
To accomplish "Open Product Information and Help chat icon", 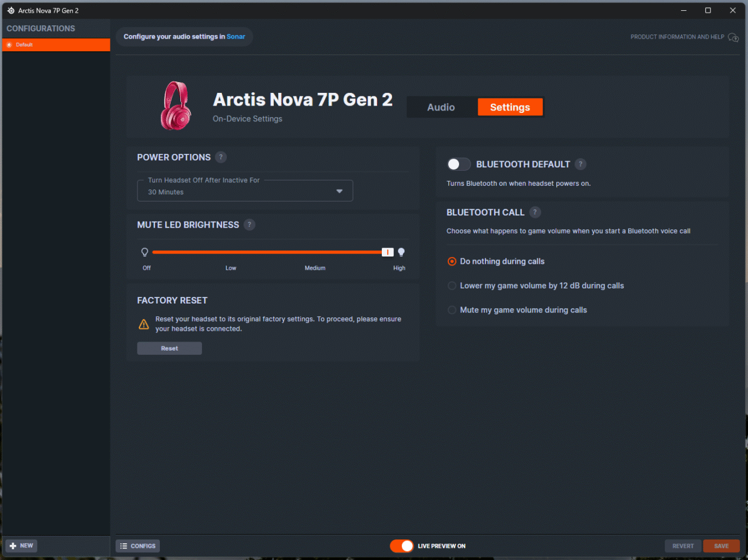I will pyautogui.click(x=734, y=37).
